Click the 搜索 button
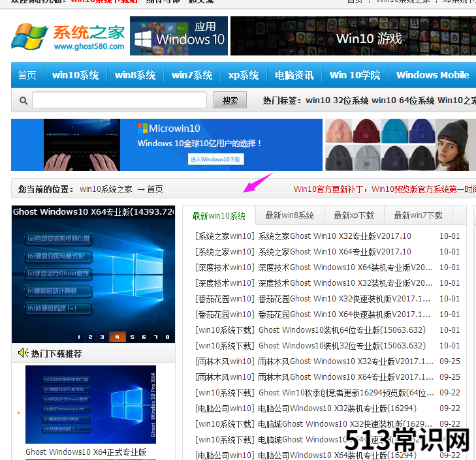This screenshot has height=460, width=476. coord(230,100)
